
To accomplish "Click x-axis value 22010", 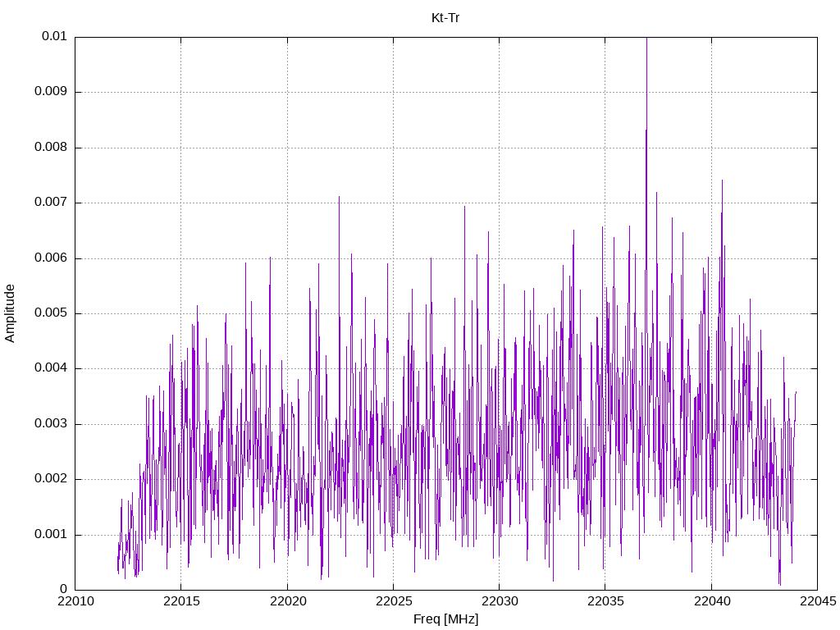I will click(75, 601).
